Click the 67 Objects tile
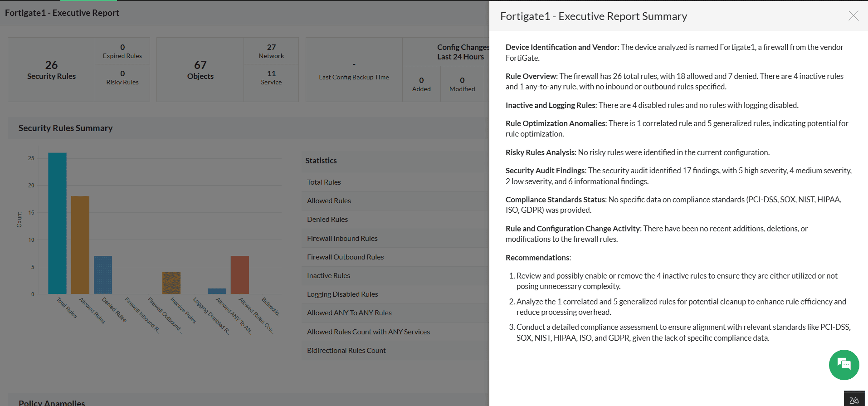Viewport: 868px width, 406px height. 200,70
